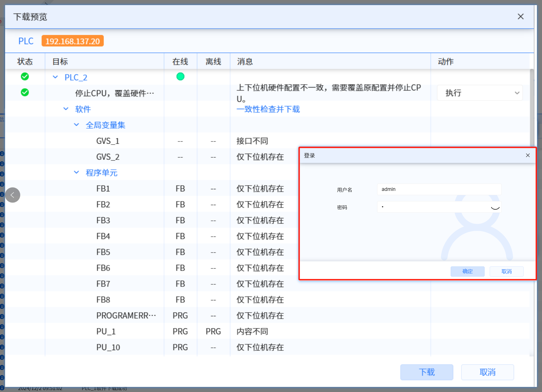542x392 pixels.
Task: Select the PU_1 program row
Action: pos(106,331)
